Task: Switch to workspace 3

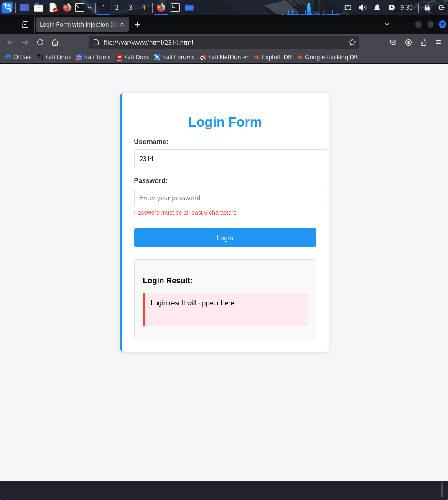Action: 130,8
